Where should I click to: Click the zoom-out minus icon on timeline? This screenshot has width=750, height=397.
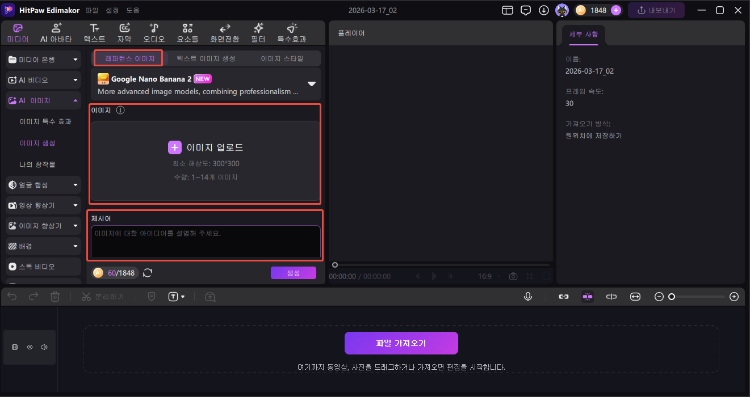pos(659,297)
